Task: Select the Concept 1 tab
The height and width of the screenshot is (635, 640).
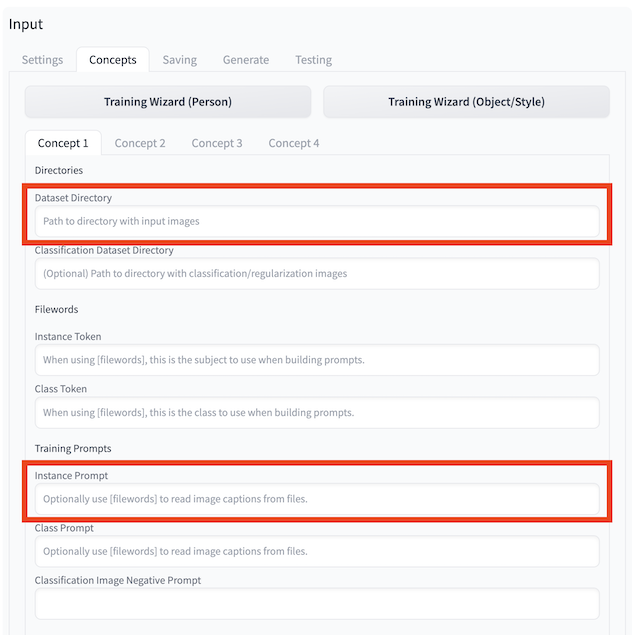Action: [x=63, y=143]
